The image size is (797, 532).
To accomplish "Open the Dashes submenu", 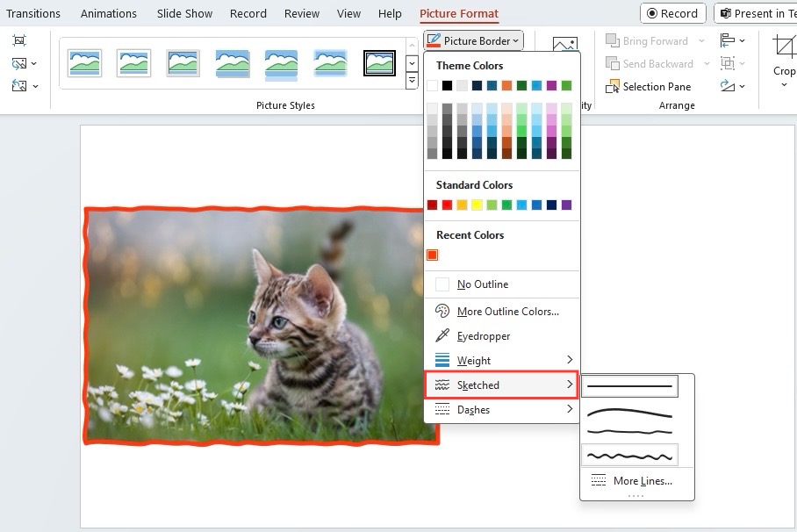I will pos(502,409).
